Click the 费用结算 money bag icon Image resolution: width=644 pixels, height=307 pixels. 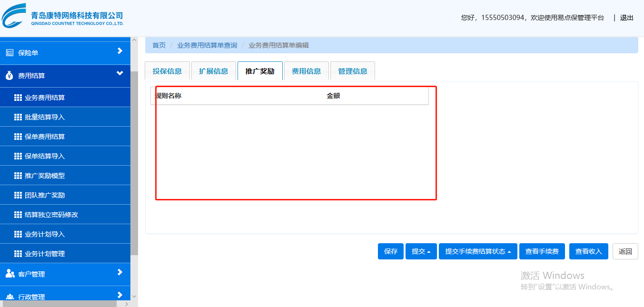pyautogui.click(x=10, y=76)
